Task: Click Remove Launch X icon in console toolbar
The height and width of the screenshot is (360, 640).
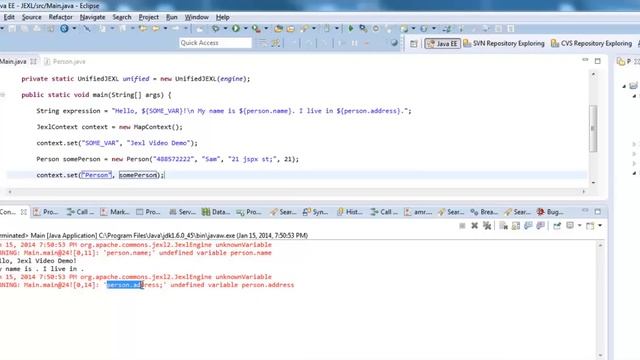Action: pyautogui.click(x=474, y=225)
